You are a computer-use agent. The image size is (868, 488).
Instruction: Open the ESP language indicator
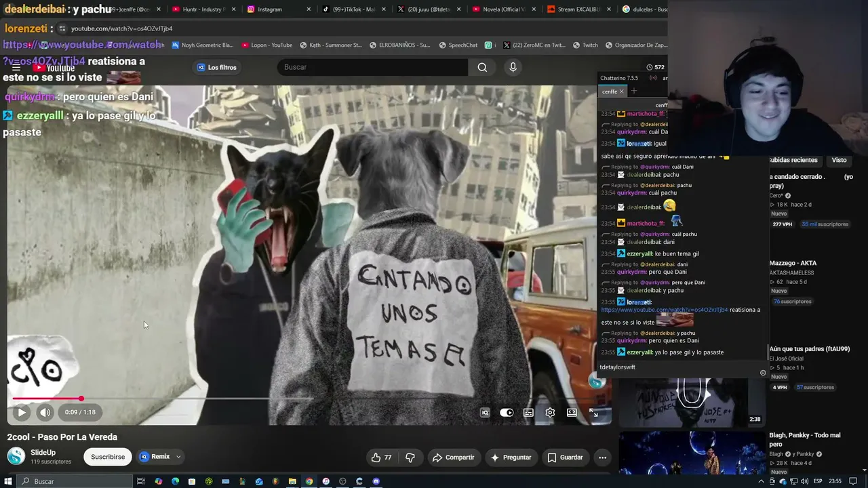(x=818, y=481)
